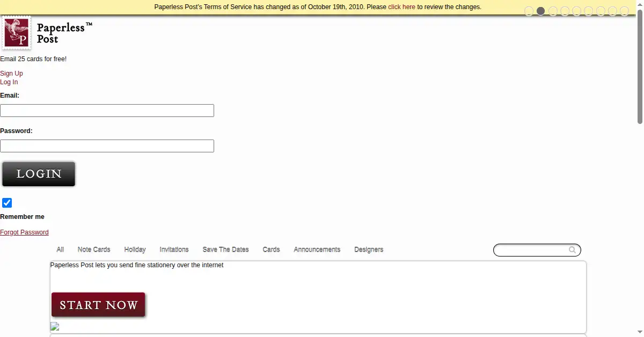Click the 'Email 25 cards for free!' text
Screen dimensions: 644x337
click(33, 59)
